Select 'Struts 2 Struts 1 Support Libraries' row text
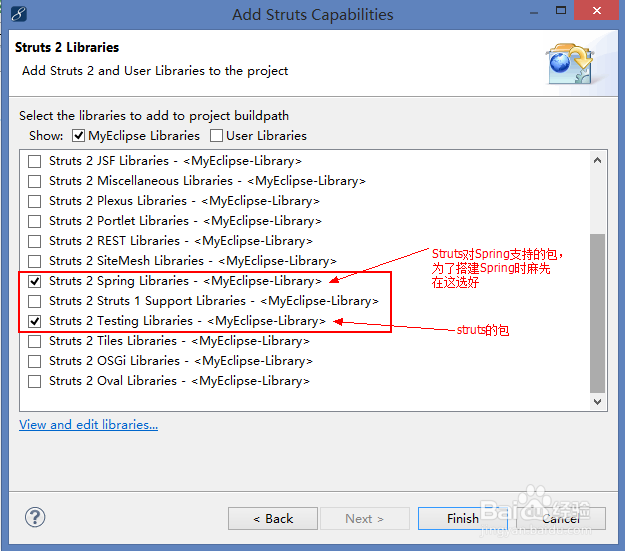The width and height of the screenshot is (625, 551). point(214,301)
